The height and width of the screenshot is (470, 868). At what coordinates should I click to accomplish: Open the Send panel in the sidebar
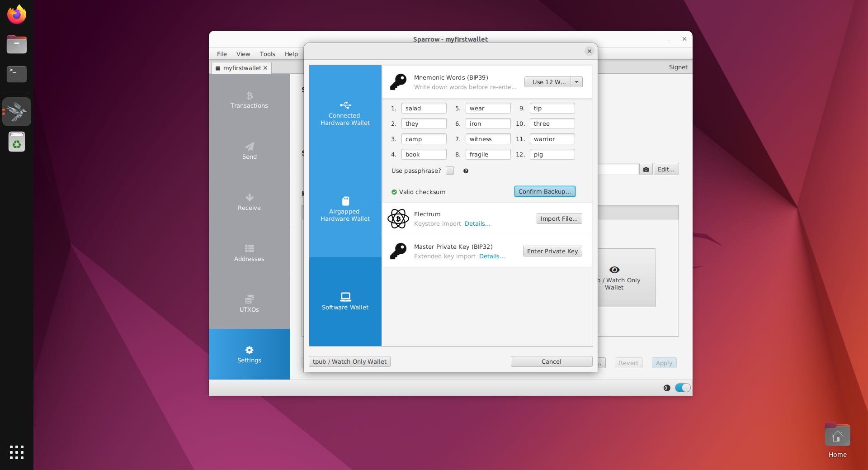(249, 151)
